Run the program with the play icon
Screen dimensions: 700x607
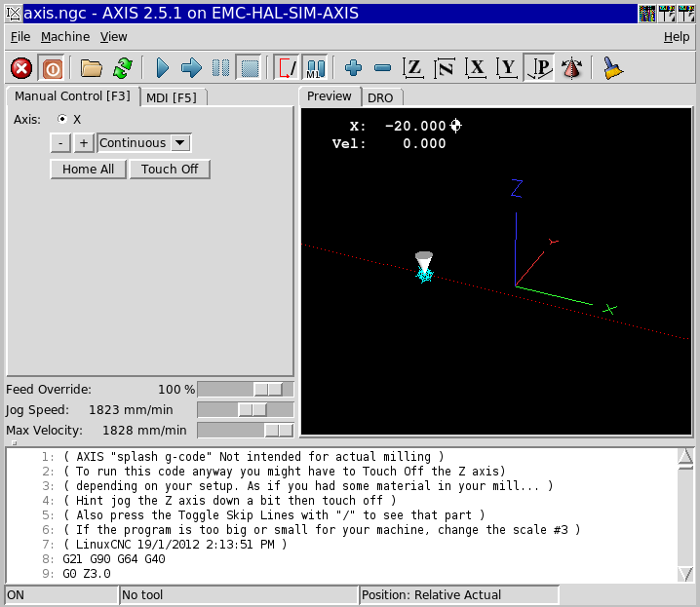[x=162, y=68]
